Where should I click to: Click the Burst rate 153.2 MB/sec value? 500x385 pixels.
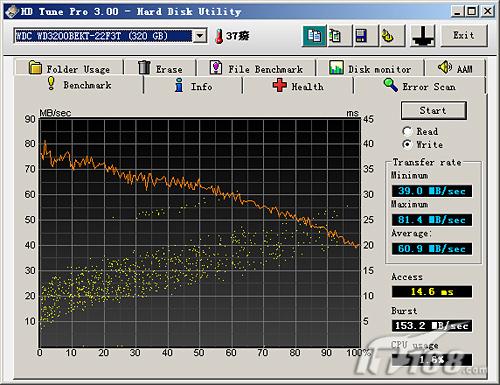[432, 325]
